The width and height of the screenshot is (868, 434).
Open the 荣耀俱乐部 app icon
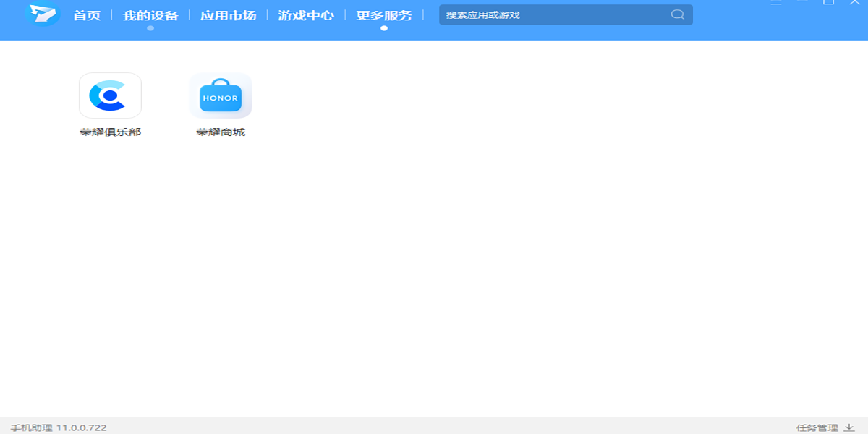(110, 95)
